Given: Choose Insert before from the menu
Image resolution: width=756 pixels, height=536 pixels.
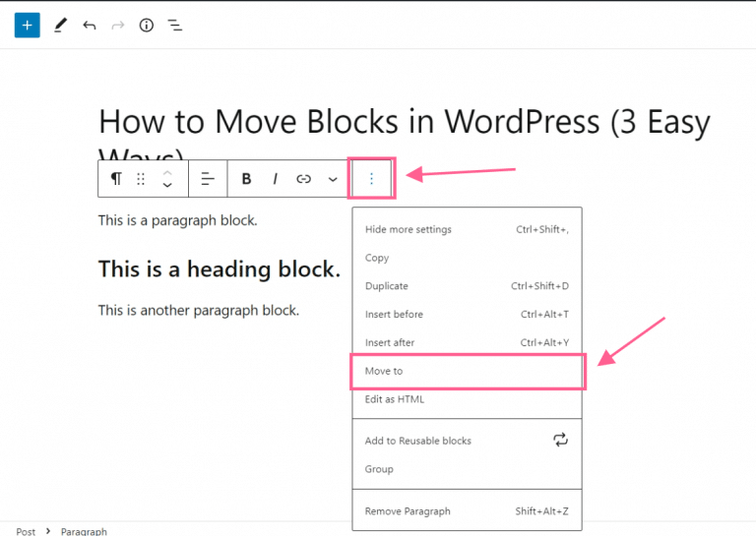Looking at the screenshot, I should pyautogui.click(x=467, y=315).
